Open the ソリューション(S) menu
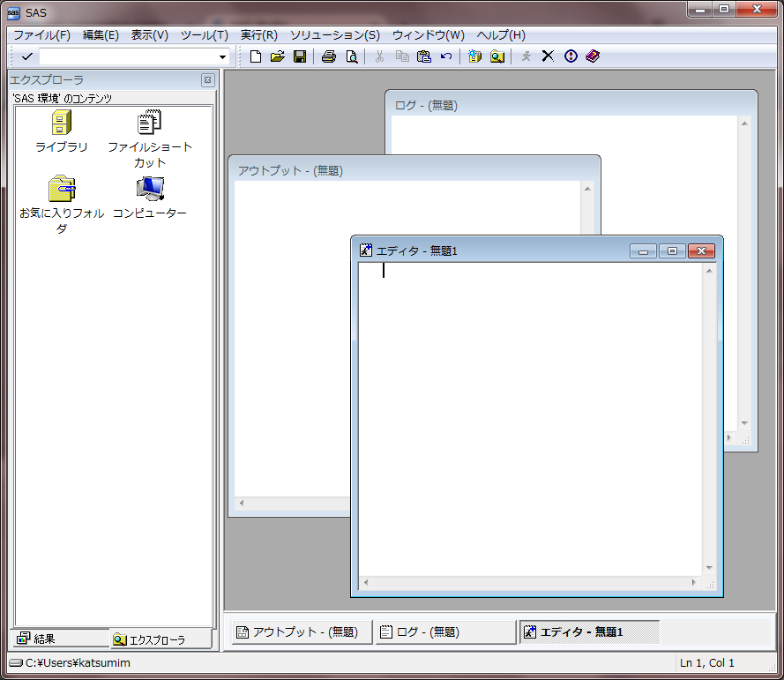This screenshot has height=680, width=784. [x=335, y=35]
